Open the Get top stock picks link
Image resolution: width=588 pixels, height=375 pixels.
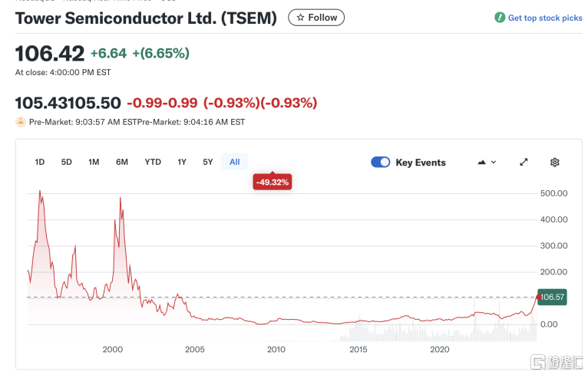click(x=544, y=18)
